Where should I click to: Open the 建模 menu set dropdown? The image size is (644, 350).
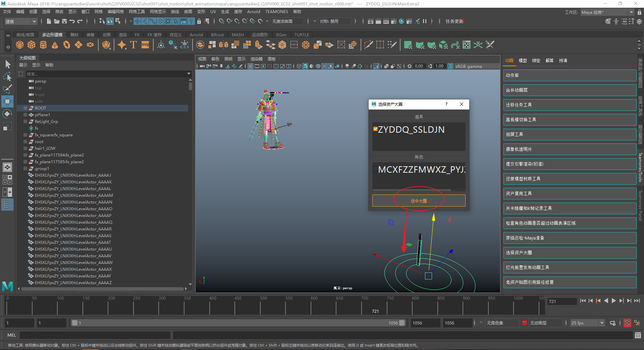pyautogui.click(x=21, y=21)
